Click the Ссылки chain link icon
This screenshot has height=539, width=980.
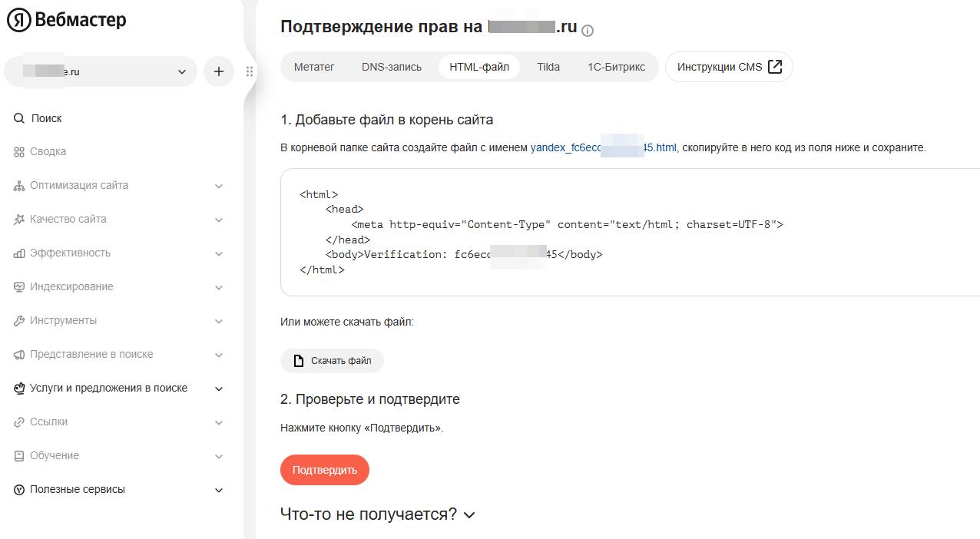coord(19,422)
